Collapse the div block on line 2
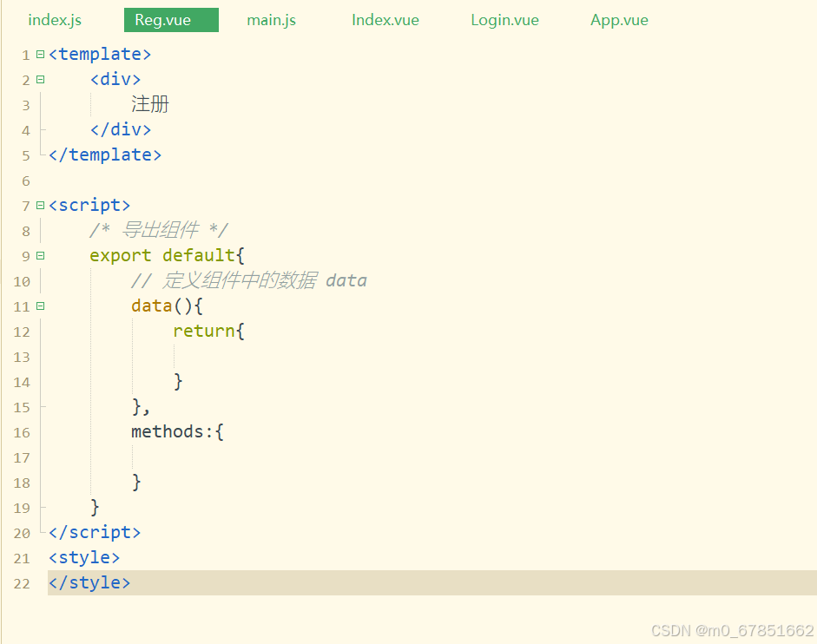817x644 pixels. 40,79
